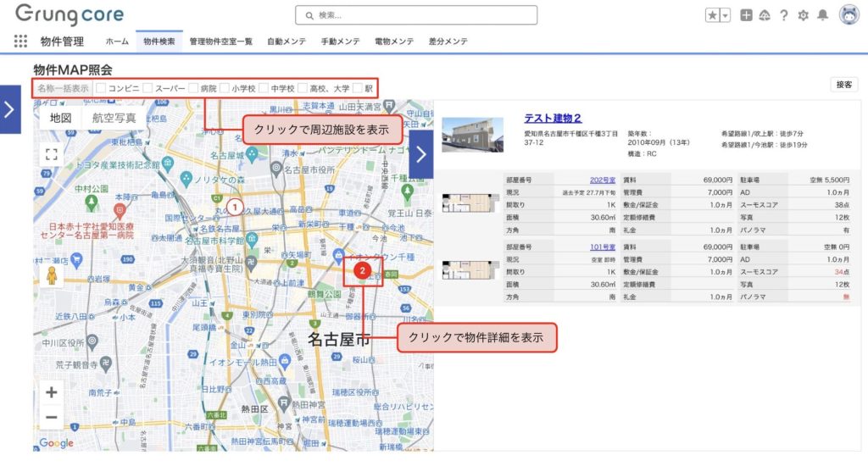Click the 検索 search field
The image size is (868, 466).
point(415,15)
